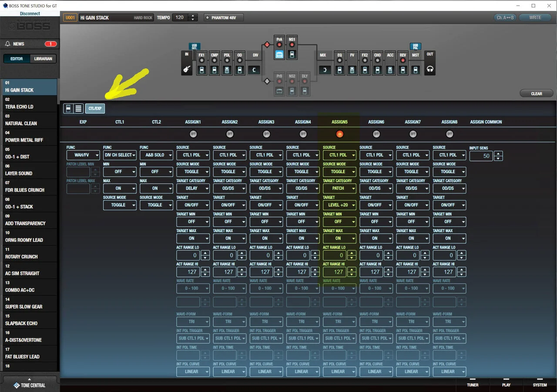This screenshot has height=392, width=557.
Task: Open EXP FUNC WAH/FV dropdown
Action: pyautogui.click(x=83, y=155)
